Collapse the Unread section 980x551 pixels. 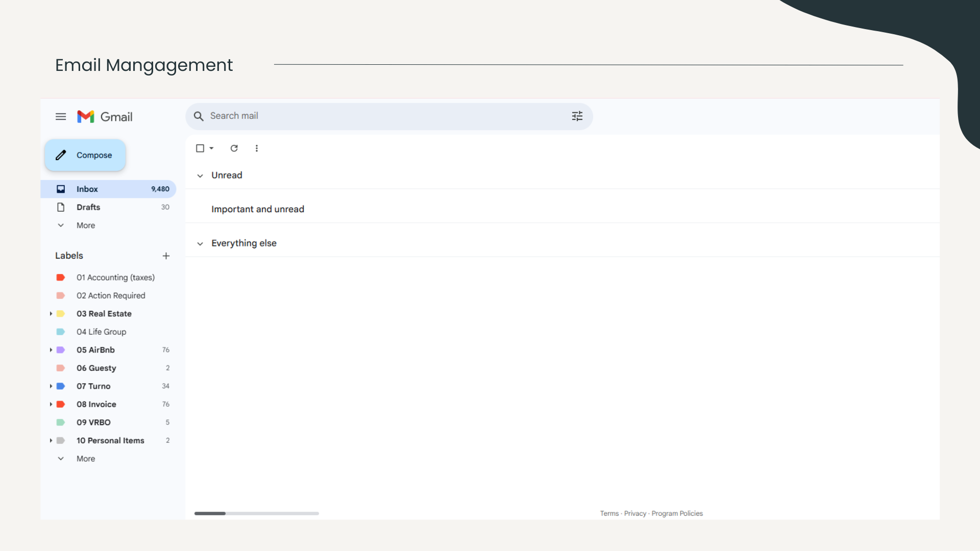pos(200,176)
